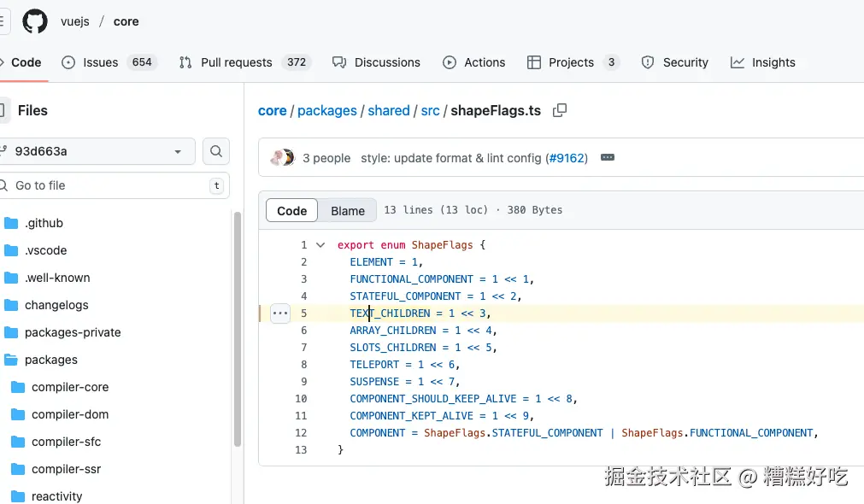
Task: Open the packages-private folder
Action: point(73,332)
